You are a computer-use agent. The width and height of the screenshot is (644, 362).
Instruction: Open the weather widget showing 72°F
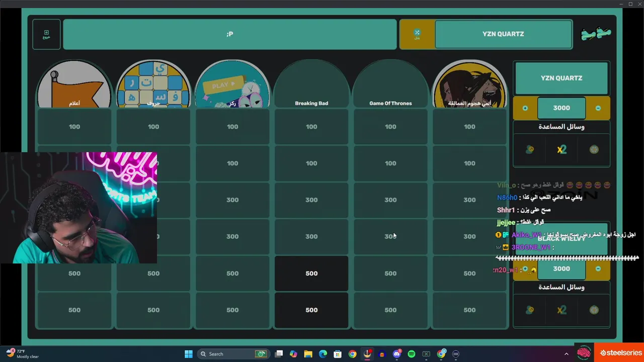23,354
